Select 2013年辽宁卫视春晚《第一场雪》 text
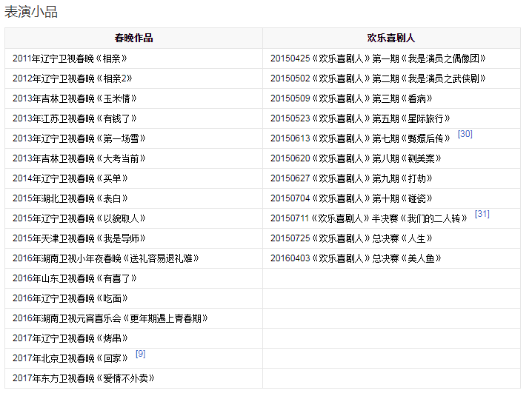This screenshot has height=396, width=532. coord(79,138)
